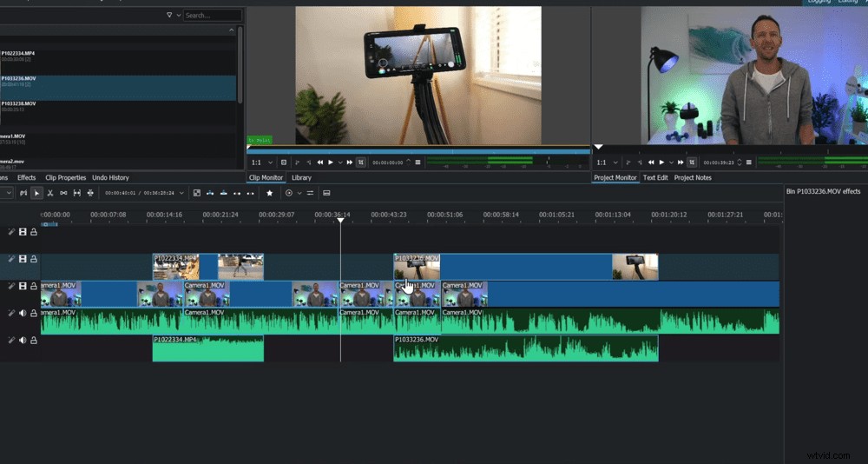Lock the P1033236.MOV video track
868x464 pixels.
34,259
